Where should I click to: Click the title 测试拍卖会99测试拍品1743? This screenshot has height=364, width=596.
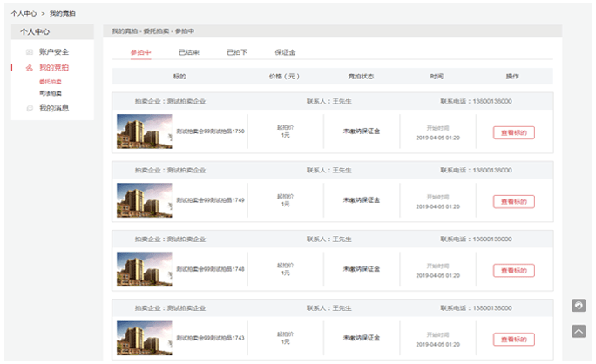tap(211, 338)
